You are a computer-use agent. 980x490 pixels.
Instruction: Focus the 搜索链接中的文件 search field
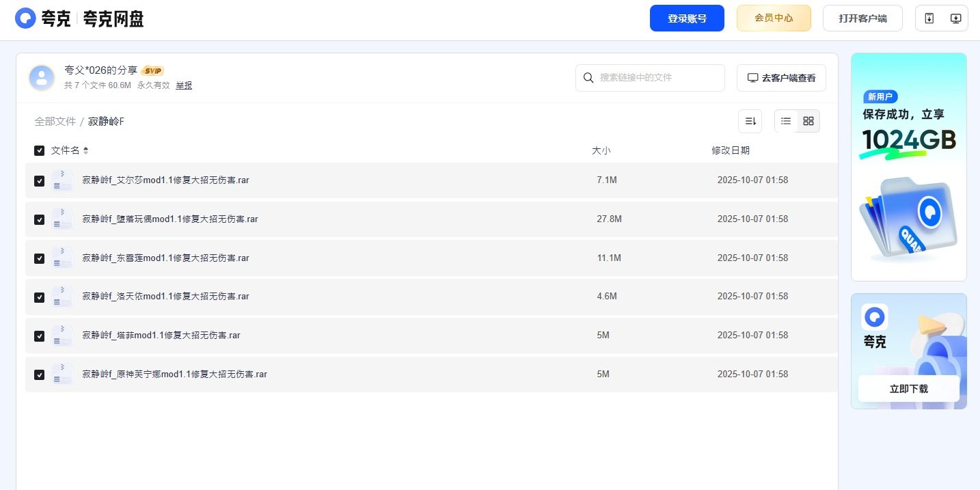(x=656, y=78)
